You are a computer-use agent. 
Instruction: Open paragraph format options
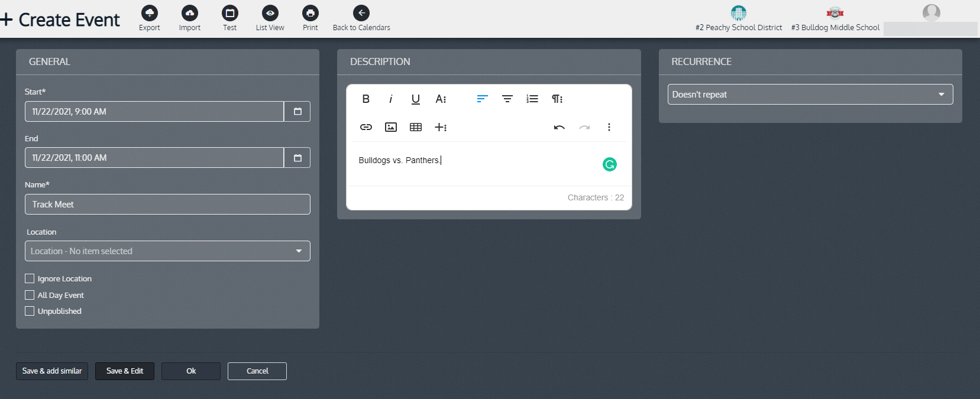point(557,99)
